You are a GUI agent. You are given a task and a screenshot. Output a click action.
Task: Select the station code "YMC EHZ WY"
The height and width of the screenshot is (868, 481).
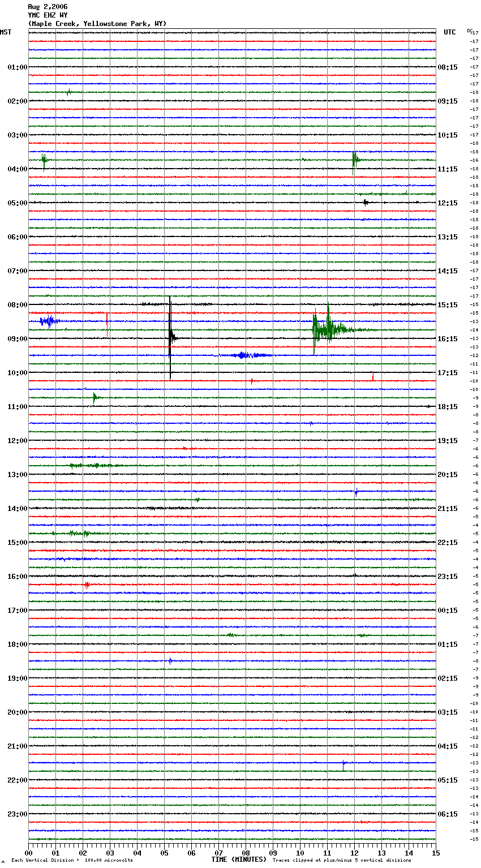click(48, 15)
